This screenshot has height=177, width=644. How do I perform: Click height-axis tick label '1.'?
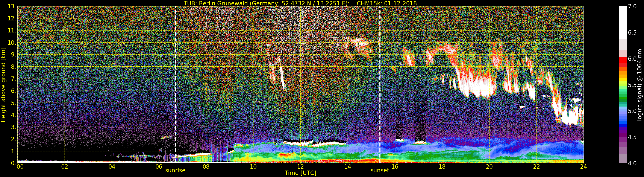13,151
